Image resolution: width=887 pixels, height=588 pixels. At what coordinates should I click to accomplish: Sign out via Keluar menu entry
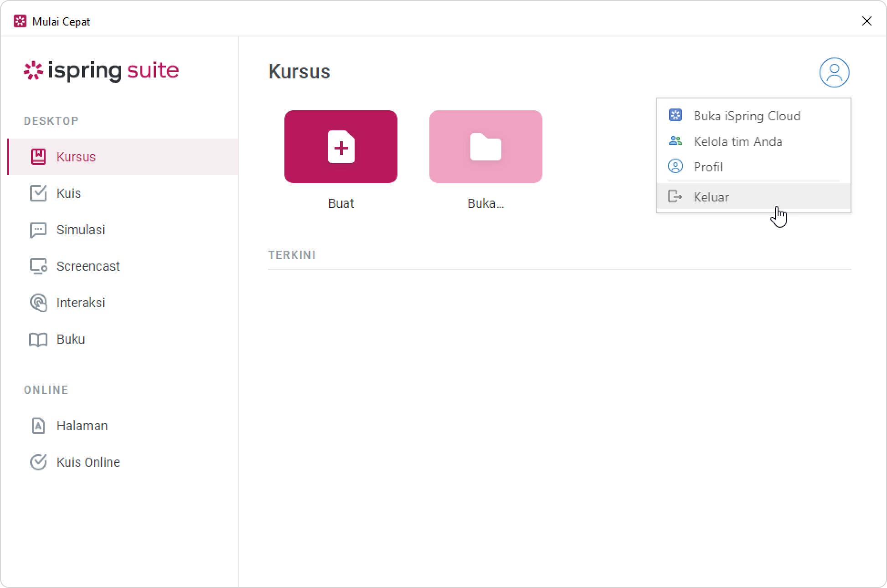pos(754,196)
